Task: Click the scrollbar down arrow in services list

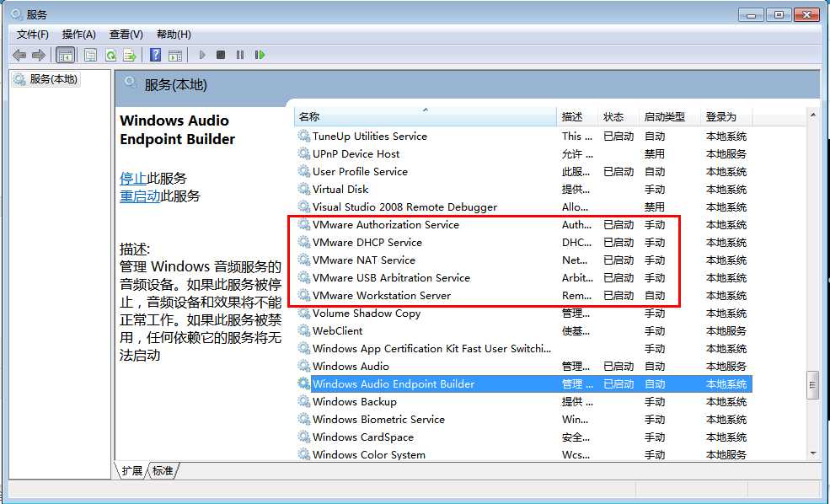Action: [813, 453]
